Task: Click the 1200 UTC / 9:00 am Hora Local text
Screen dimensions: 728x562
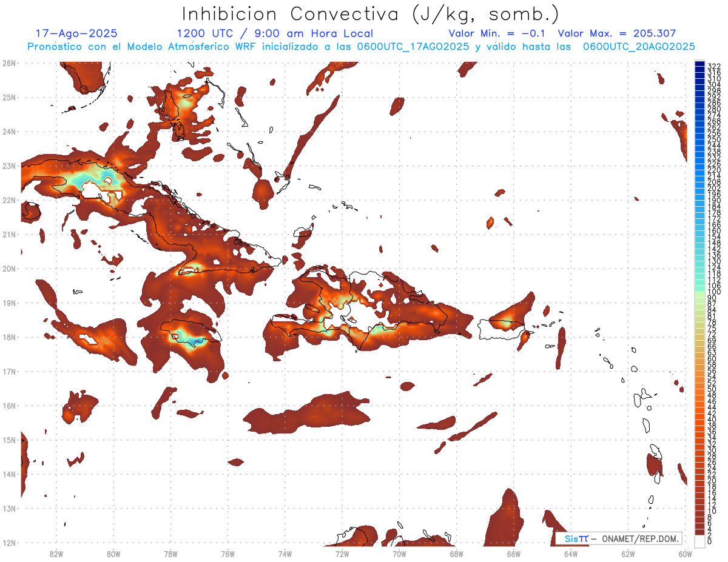Action: coord(275,33)
